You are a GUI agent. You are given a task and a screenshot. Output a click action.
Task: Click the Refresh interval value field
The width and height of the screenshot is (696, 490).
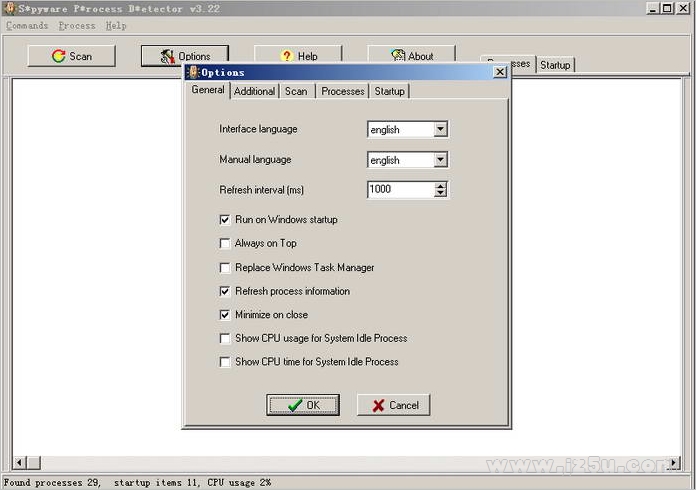[x=401, y=190]
